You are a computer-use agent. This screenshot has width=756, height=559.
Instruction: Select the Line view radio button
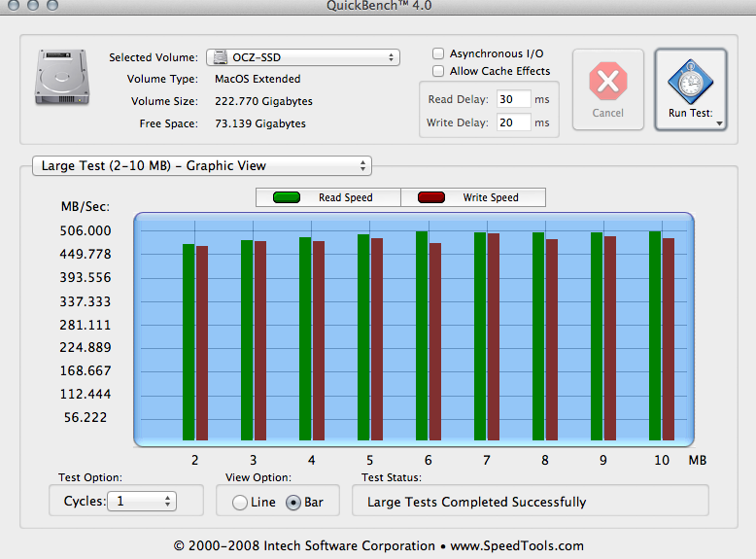pyautogui.click(x=240, y=503)
